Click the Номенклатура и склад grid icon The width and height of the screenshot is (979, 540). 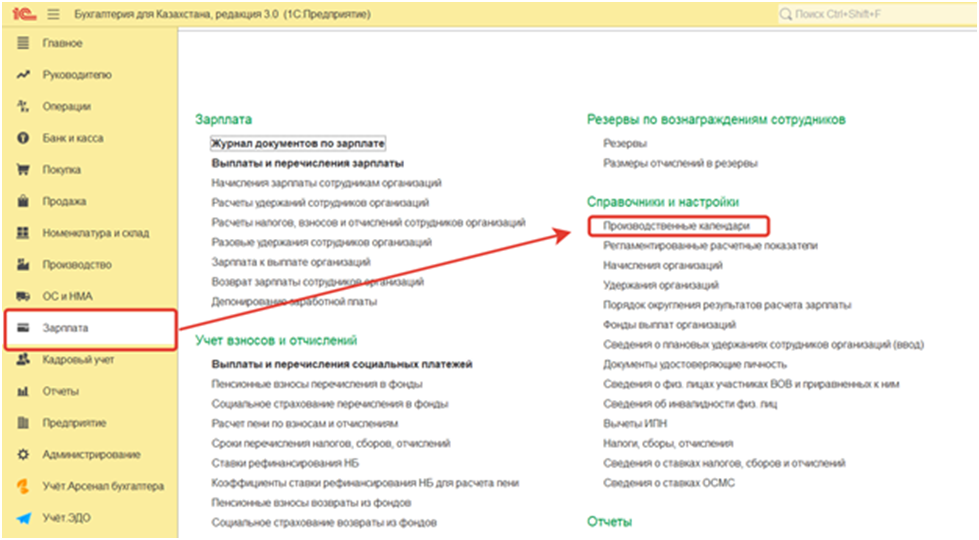(x=22, y=233)
